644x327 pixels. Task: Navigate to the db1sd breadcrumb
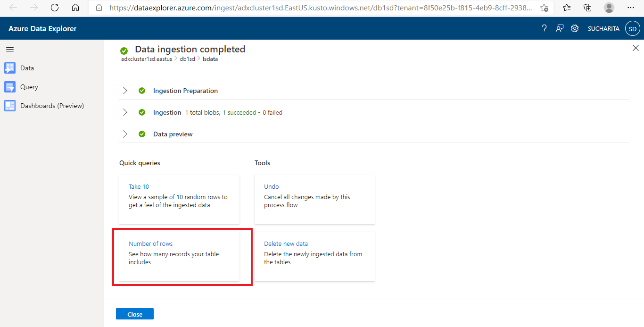(x=187, y=59)
